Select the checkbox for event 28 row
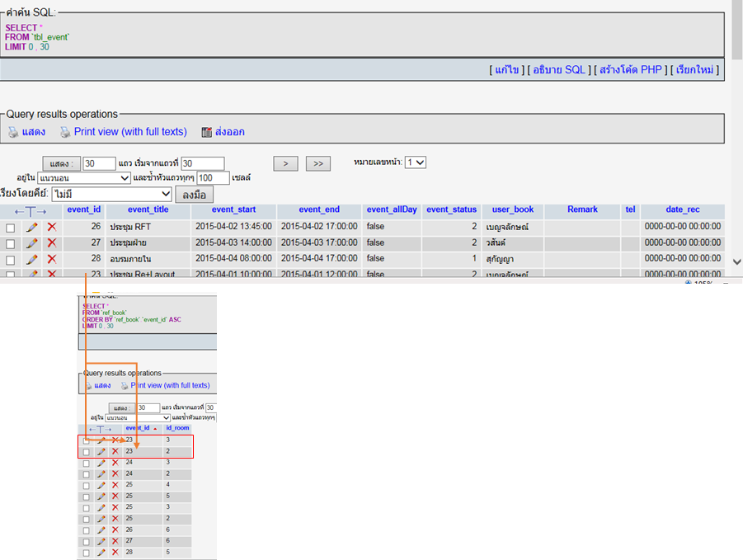The height and width of the screenshot is (560, 743). coord(11,260)
